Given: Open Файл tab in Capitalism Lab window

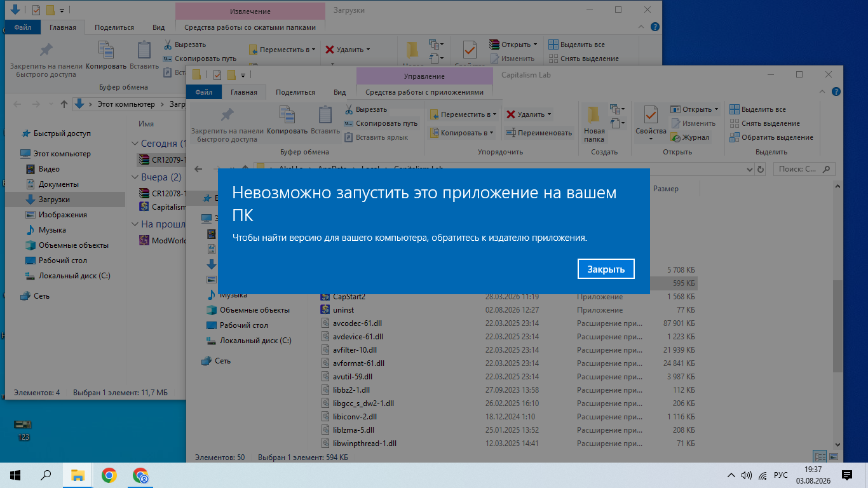Looking at the screenshot, I should click(204, 92).
